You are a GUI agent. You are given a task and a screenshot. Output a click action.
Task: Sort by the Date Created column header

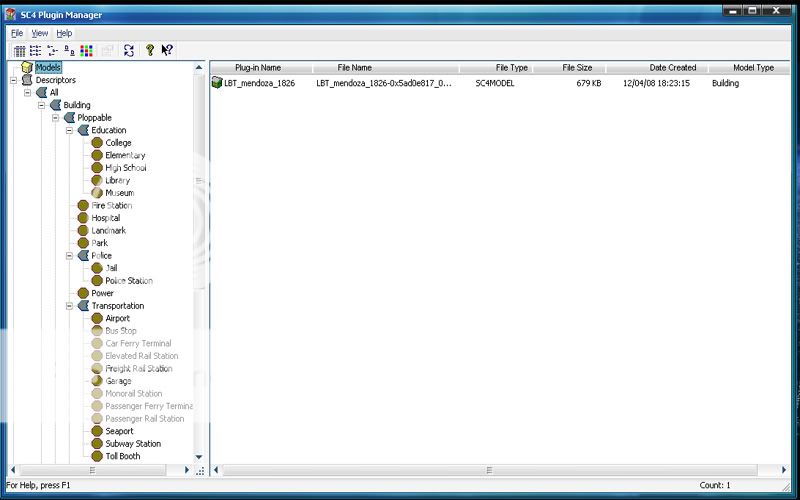672,68
